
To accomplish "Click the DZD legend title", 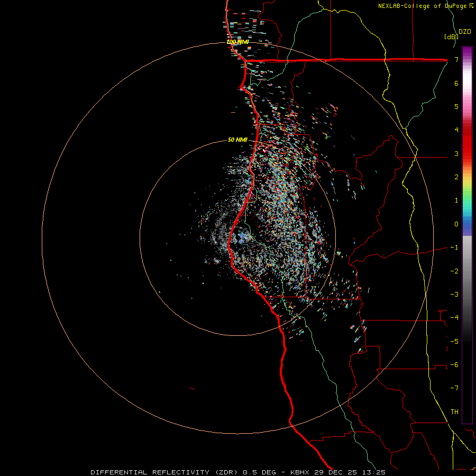I will point(465,32).
